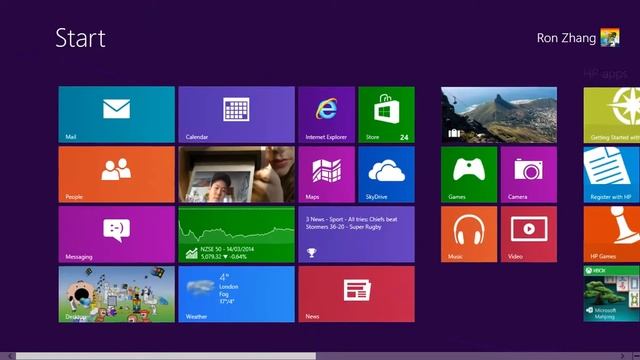Open the People tile
640x360 pixels.
click(116, 174)
